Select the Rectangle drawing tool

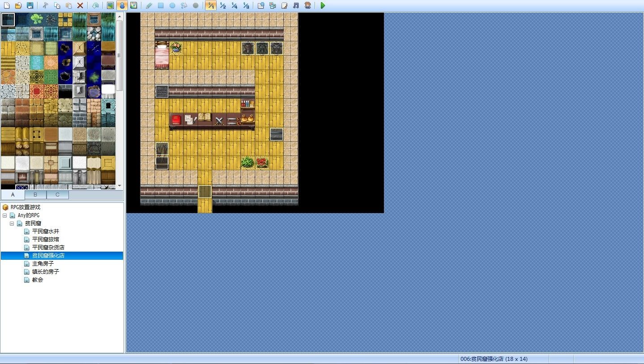click(x=161, y=5)
